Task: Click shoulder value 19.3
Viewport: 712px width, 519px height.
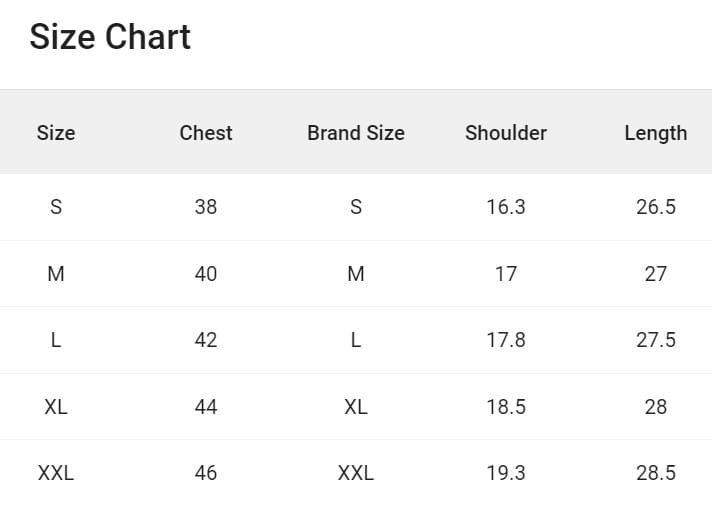Action: [x=506, y=473]
